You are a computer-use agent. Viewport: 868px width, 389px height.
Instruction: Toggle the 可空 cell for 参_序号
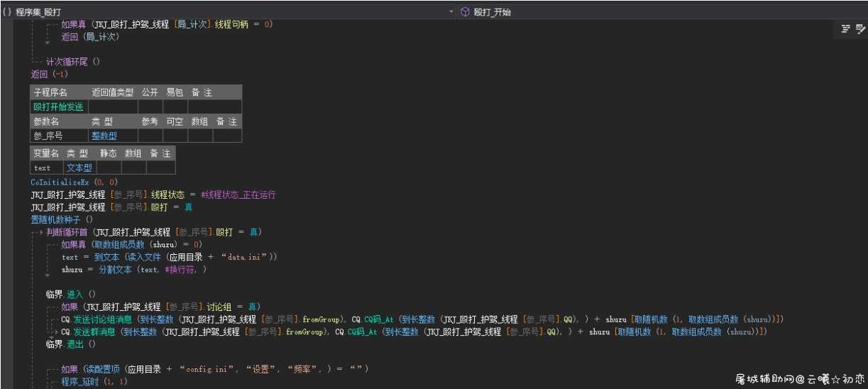point(175,136)
